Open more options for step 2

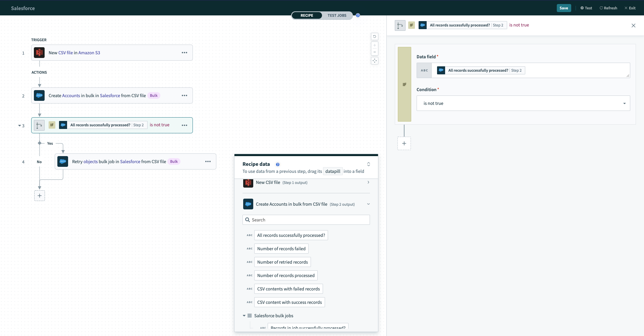(x=184, y=95)
